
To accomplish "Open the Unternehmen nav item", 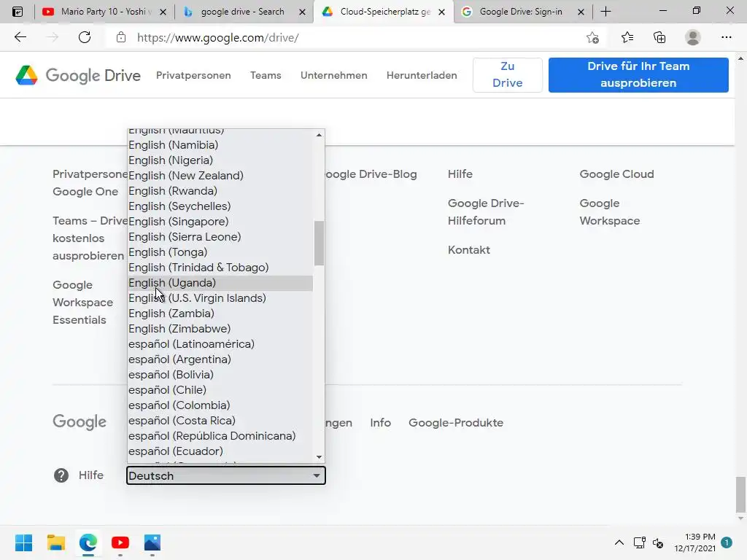I will click(333, 75).
